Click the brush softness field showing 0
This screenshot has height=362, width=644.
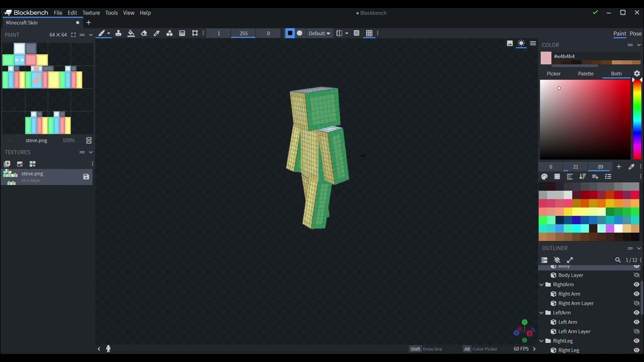268,33
